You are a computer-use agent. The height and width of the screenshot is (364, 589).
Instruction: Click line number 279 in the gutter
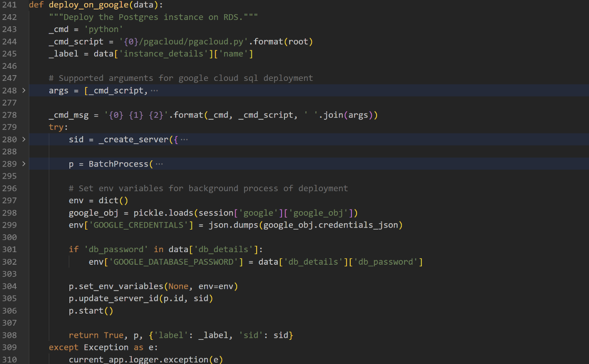click(9, 127)
